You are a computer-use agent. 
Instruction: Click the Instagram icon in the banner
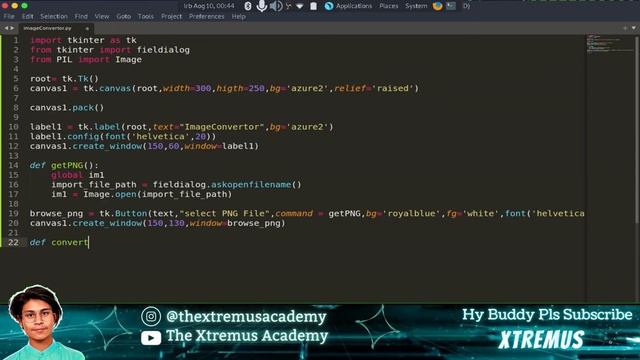click(151, 317)
